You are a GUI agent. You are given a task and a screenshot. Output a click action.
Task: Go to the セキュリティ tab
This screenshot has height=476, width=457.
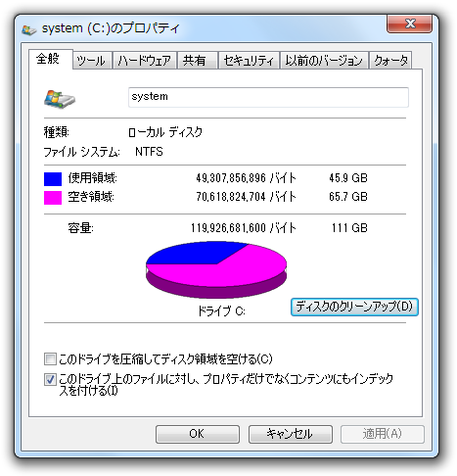(x=249, y=61)
